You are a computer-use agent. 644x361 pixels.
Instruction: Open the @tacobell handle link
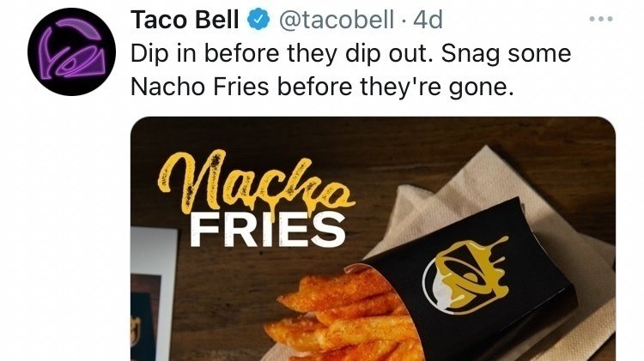337,20
